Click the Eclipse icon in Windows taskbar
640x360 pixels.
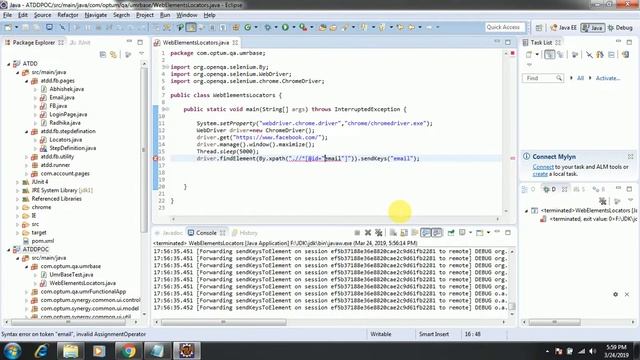tap(187, 351)
